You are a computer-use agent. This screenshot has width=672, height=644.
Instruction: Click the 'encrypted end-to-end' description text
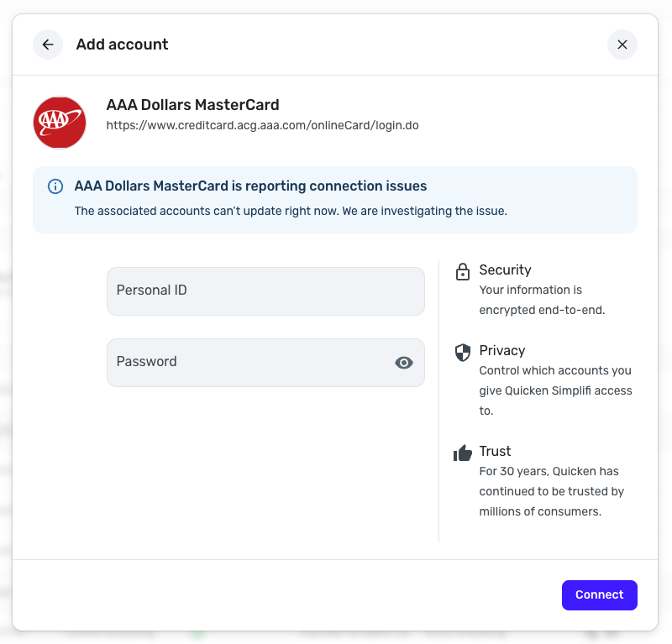[x=542, y=310]
